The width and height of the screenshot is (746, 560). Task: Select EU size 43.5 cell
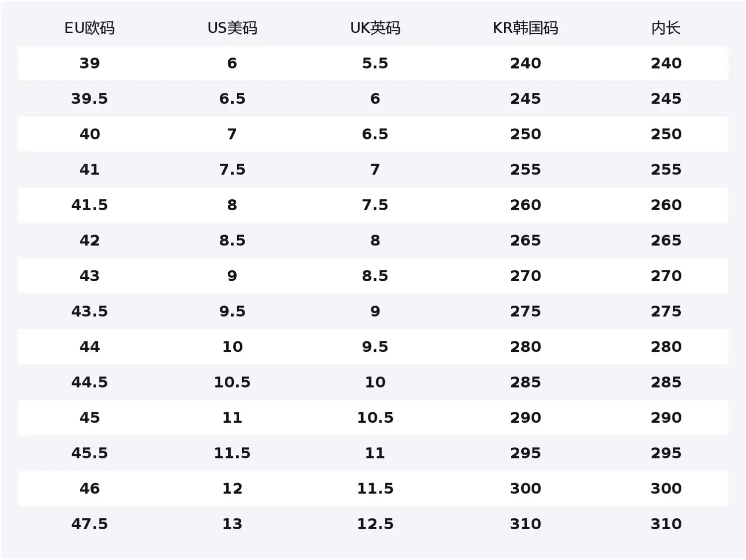(x=90, y=311)
